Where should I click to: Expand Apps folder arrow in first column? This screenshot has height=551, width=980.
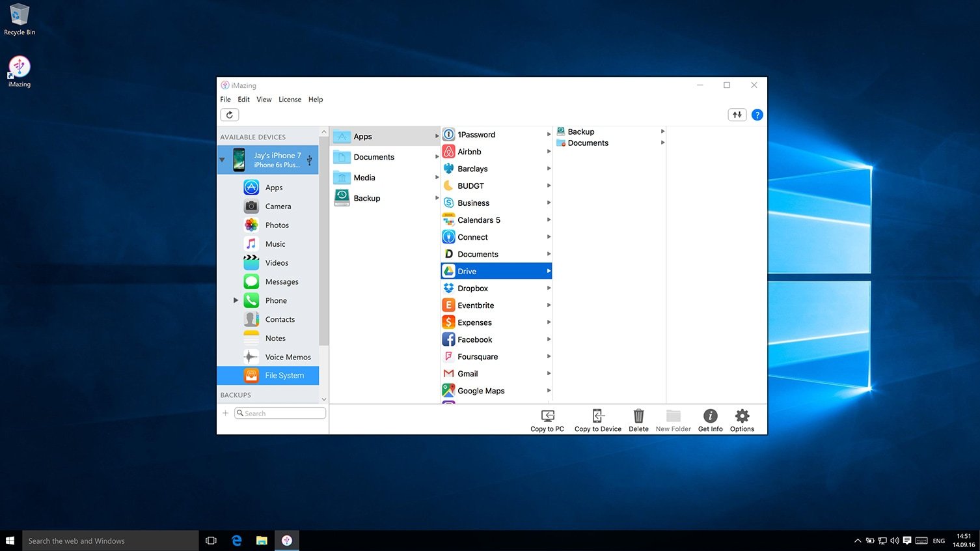[x=437, y=136]
